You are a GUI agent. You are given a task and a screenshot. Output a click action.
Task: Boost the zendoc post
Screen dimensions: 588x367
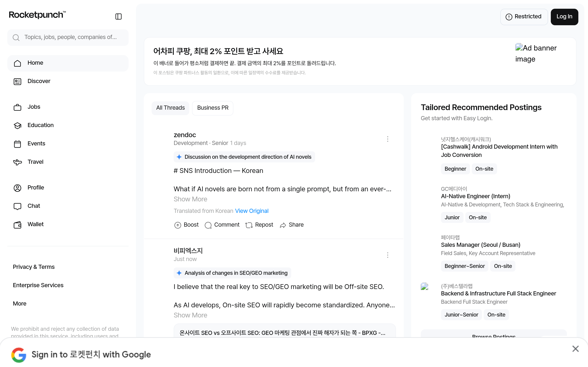[x=186, y=225]
